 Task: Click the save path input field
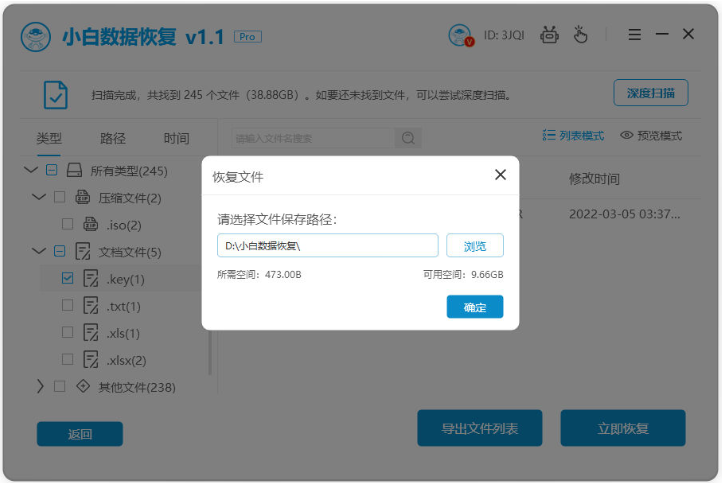pos(327,246)
